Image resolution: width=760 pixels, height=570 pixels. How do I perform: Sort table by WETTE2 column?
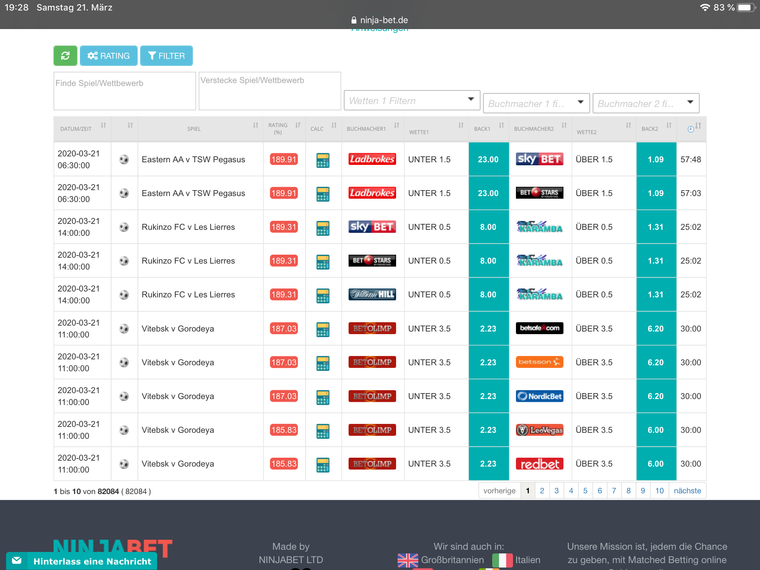[603, 129]
